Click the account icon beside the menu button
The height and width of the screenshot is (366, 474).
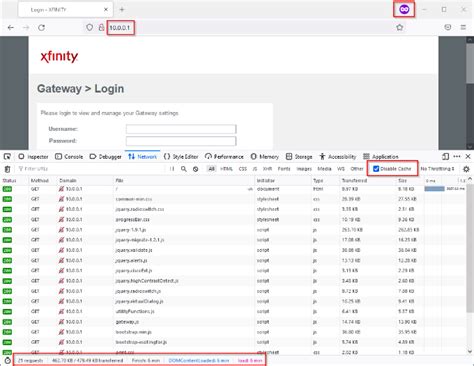coord(448,27)
